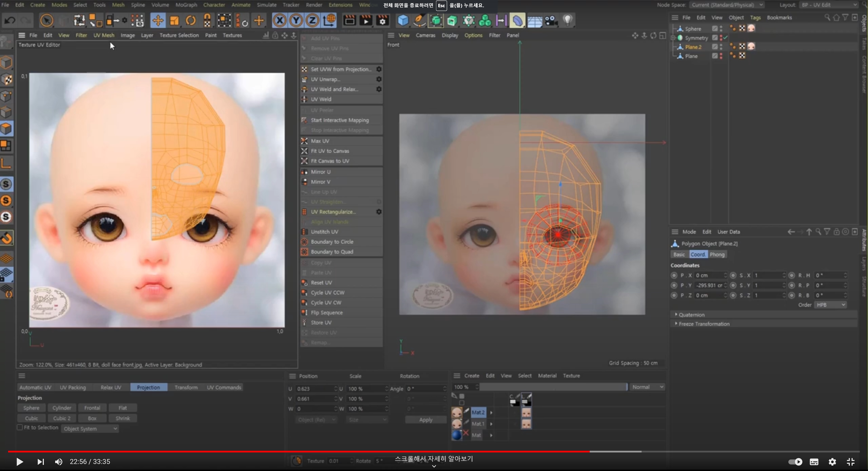
Task: Click the blue Mat material sphere
Action: pyautogui.click(x=457, y=435)
